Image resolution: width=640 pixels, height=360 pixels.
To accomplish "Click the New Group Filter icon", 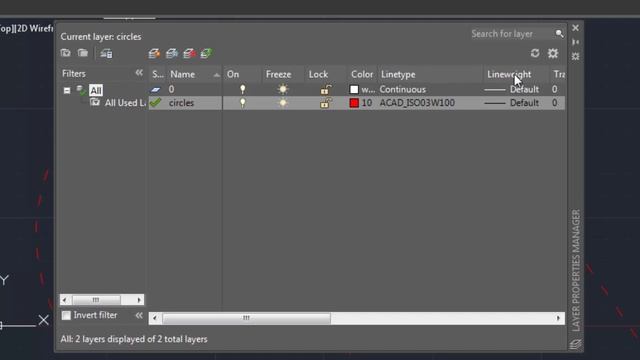I will tap(83, 53).
